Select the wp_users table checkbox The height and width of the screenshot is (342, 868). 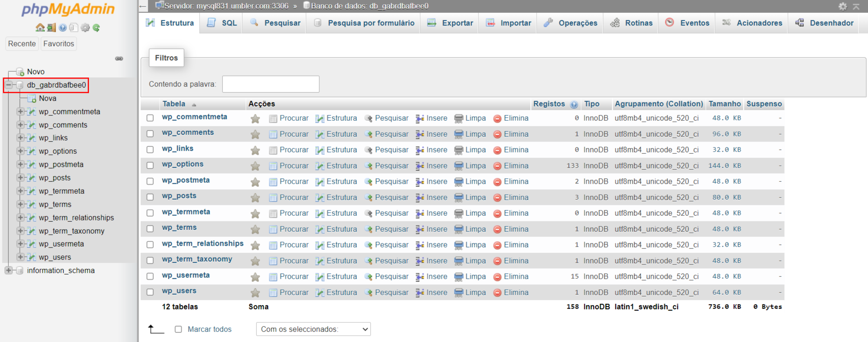click(x=150, y=292)
